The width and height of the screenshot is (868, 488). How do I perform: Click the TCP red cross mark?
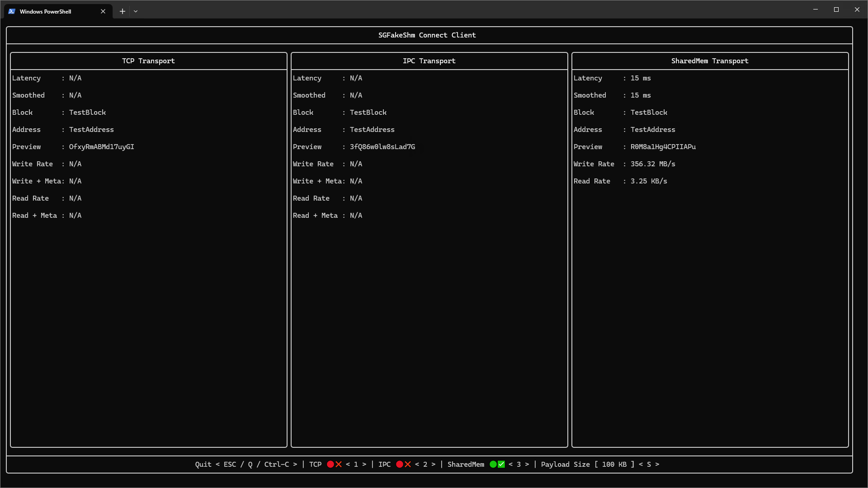(339, 464)
